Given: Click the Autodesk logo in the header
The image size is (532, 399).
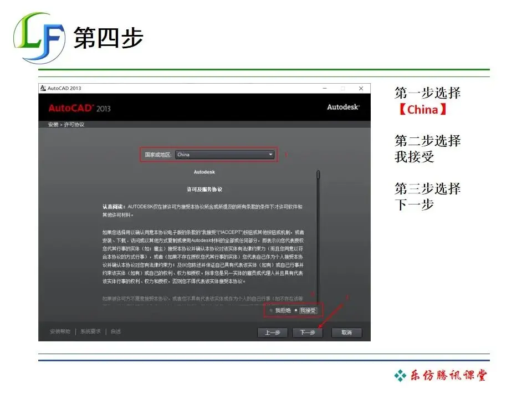Looking at the screenshot, I should tap(344, 107).
